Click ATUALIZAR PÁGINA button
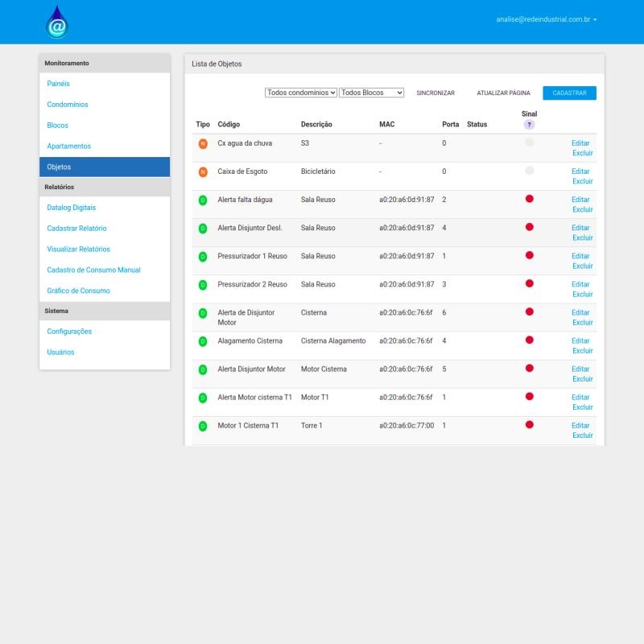Image resolution: width=644 pixels, height=644 pixels. click(503, 93)
